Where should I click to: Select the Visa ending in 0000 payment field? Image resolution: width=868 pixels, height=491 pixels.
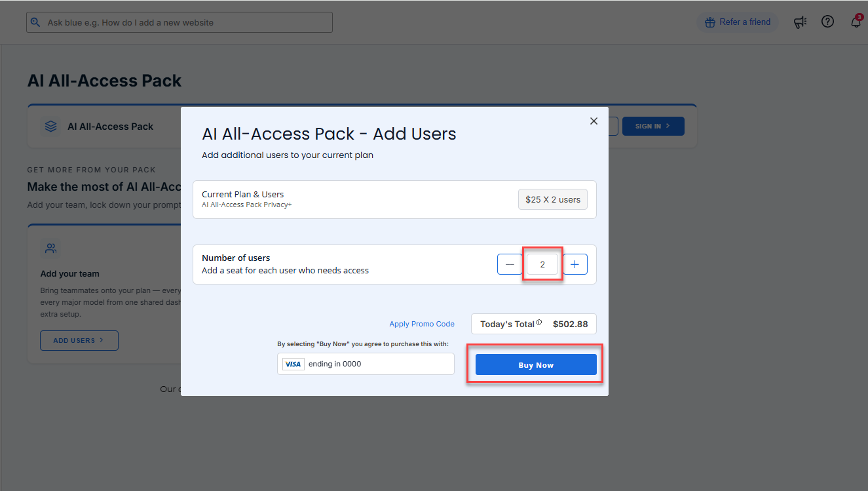(x=366, y=364)
